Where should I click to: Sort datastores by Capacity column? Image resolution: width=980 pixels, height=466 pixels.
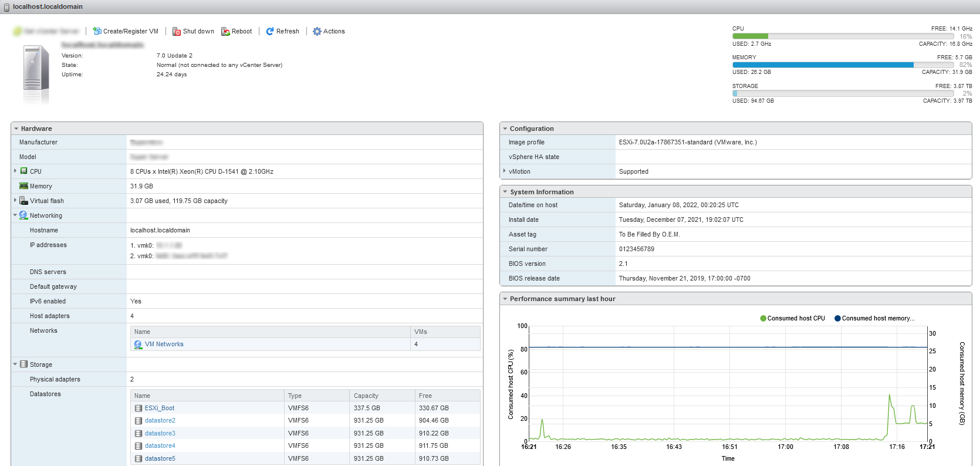coord(382,396)
